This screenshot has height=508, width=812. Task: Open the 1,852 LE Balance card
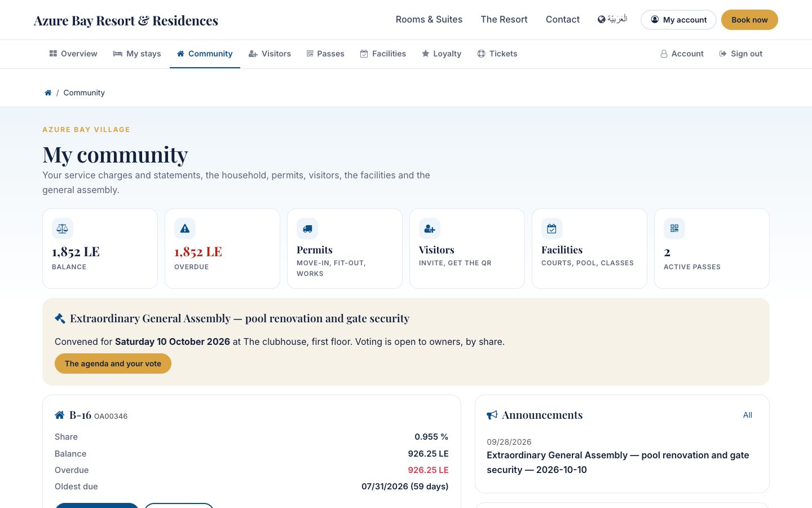100,248
